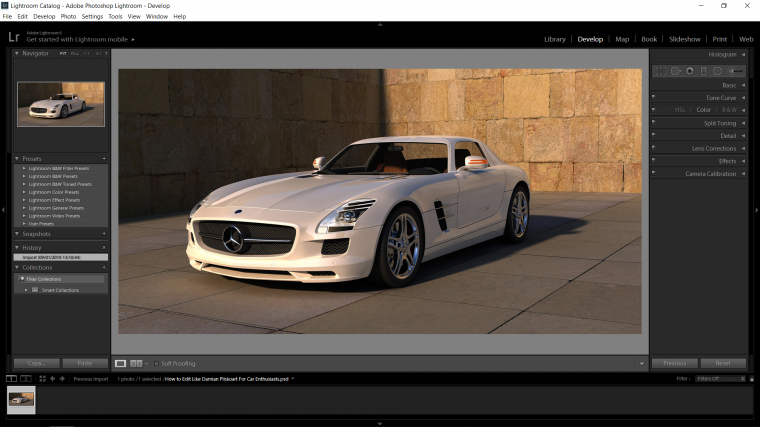Click Get started with Lightroom mobile
Image resolution: width=760 pixels, height=427 pixels.
[x=77, y=40]
